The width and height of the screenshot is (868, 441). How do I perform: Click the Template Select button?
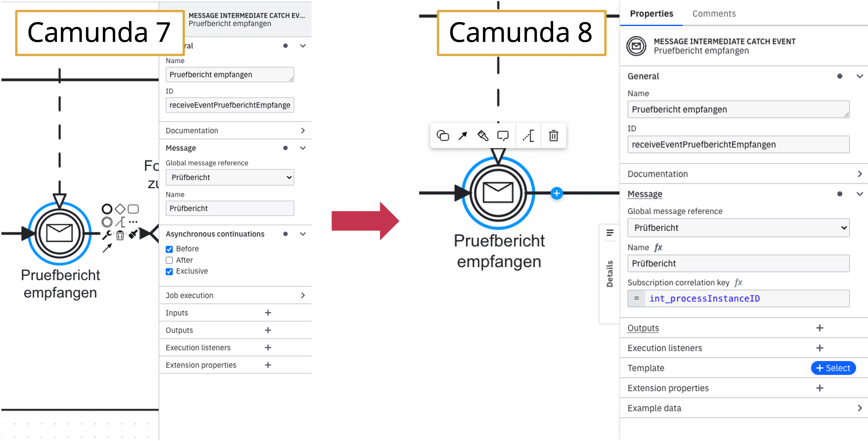coord(833,368)
